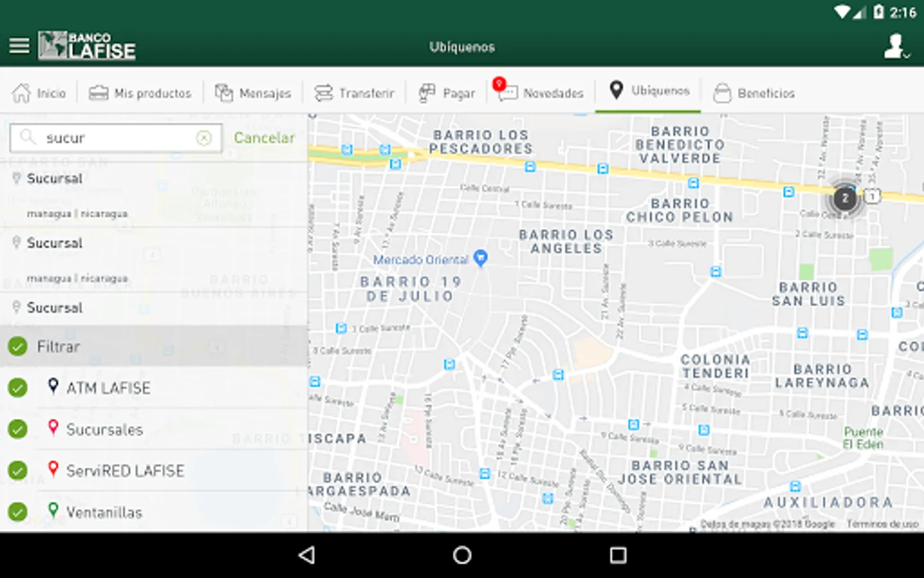Screen dimensions: 924x578
Task: Toggle the Ventanillas filter checkbox
Action: (18, 512)
